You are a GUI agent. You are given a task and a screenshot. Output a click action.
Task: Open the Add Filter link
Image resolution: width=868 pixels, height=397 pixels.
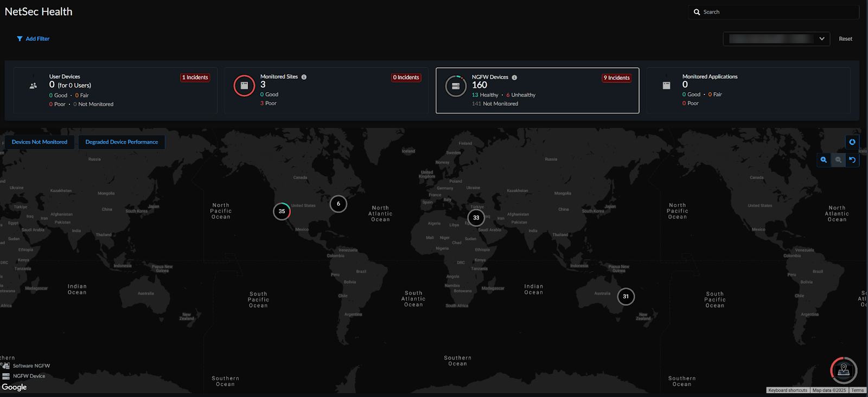(x=33, y=39)
